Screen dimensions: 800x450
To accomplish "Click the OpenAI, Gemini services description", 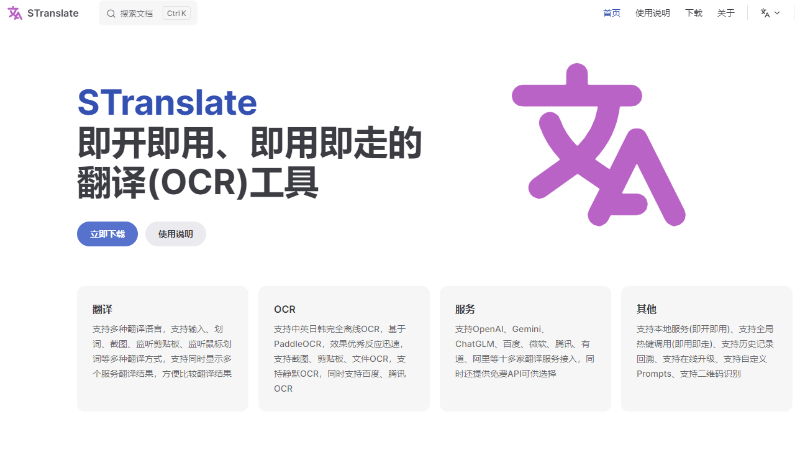I will point(524,351).
